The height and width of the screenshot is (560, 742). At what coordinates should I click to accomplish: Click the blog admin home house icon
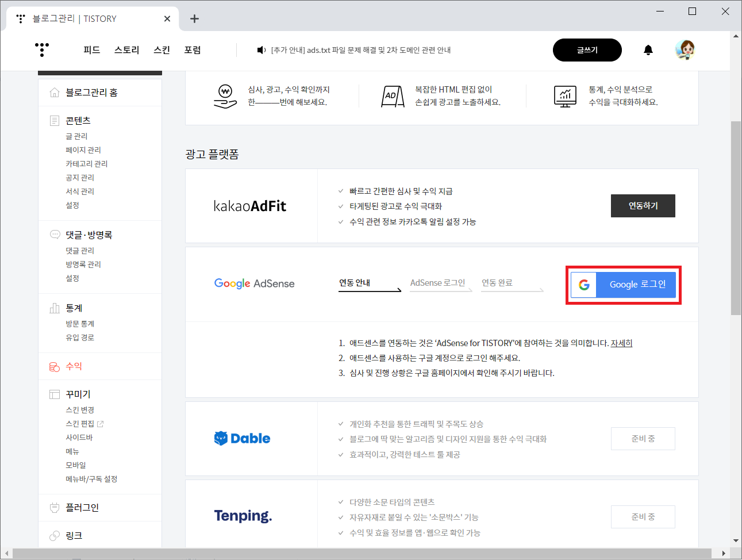(x=55, y=93)
